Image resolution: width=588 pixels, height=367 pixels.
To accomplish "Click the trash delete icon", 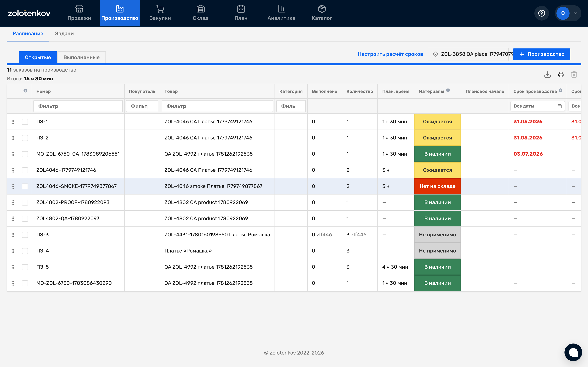I will (x=574, y=75).
